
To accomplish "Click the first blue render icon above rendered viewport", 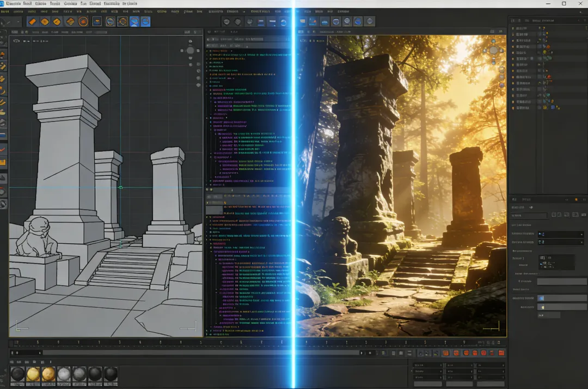I will 313,22.
